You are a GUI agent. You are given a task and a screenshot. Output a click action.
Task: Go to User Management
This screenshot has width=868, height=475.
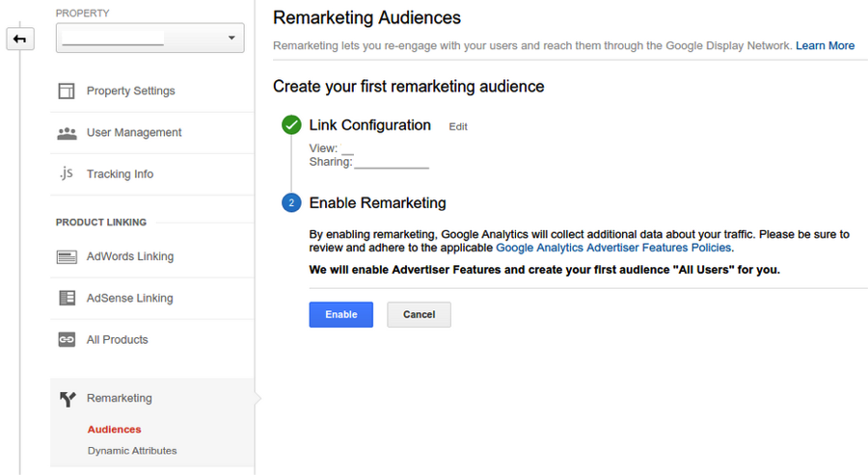click(134, 133)
